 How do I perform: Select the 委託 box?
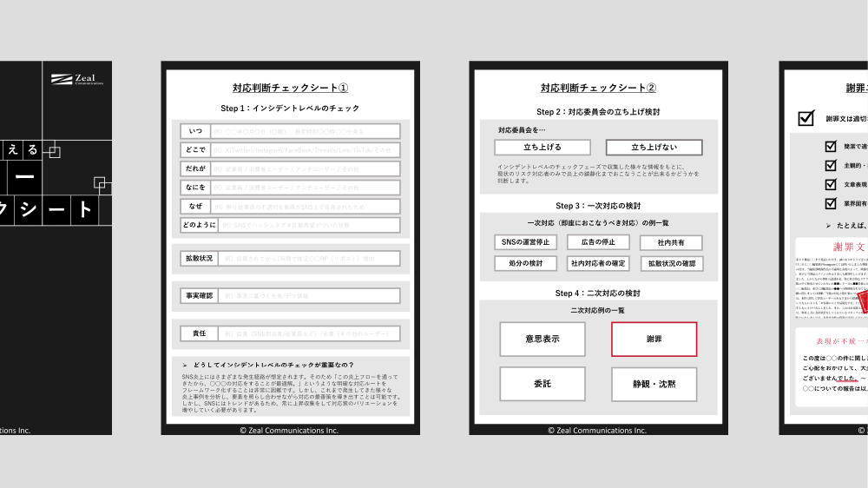click(542, 384)
